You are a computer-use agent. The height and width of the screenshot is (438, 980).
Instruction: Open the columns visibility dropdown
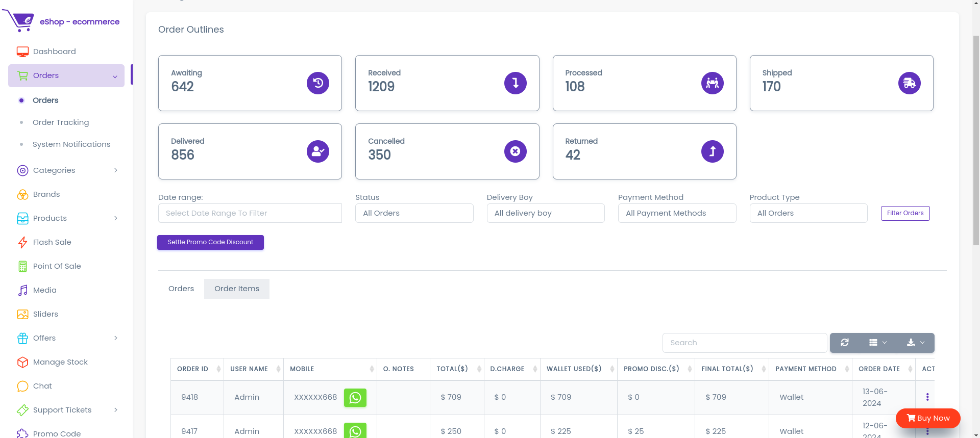click(x=878, y=343)
